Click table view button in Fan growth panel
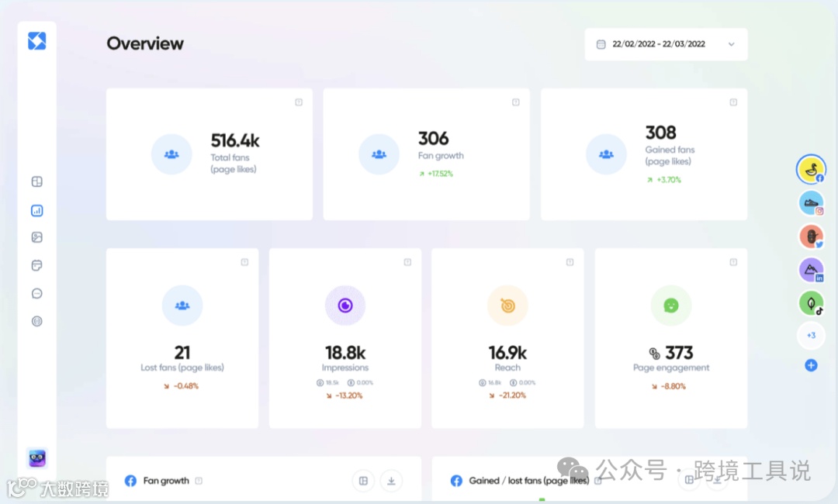This screenshot has height=504, width=838. coord(363,481)
